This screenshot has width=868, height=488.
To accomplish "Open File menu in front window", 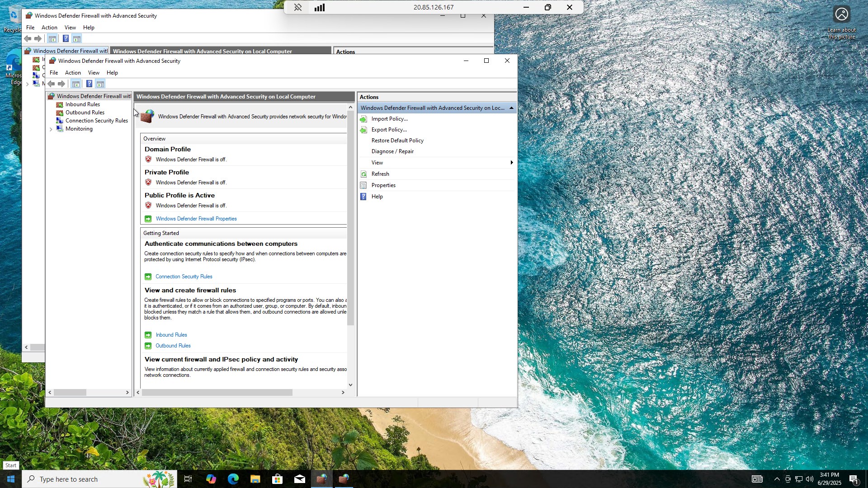I will [x=54, y=73].
